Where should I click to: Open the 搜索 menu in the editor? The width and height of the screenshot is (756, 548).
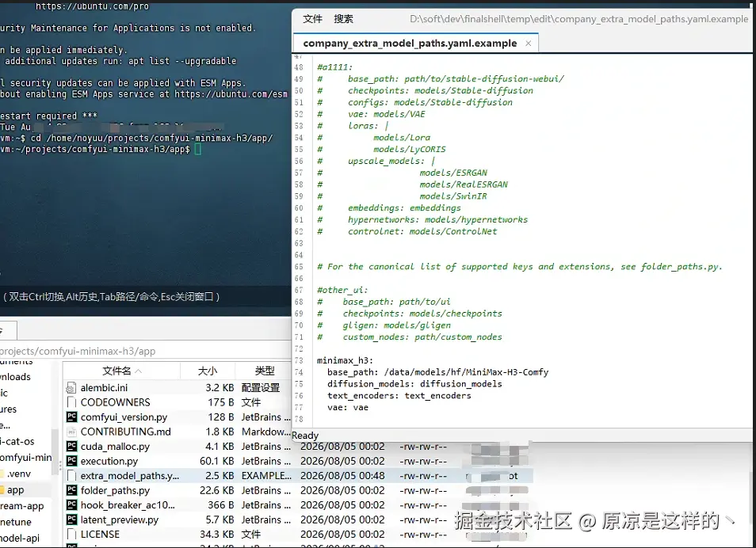coord(343,19)
